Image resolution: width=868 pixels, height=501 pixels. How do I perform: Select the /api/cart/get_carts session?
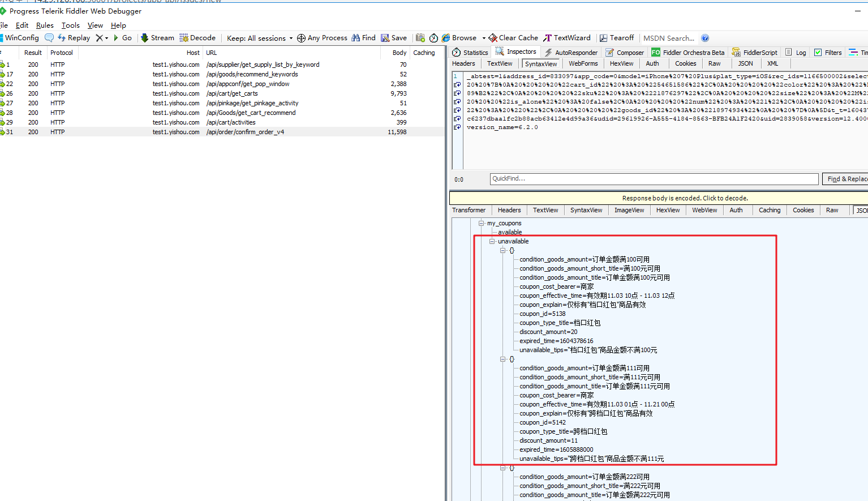click(x=222, y=93)
